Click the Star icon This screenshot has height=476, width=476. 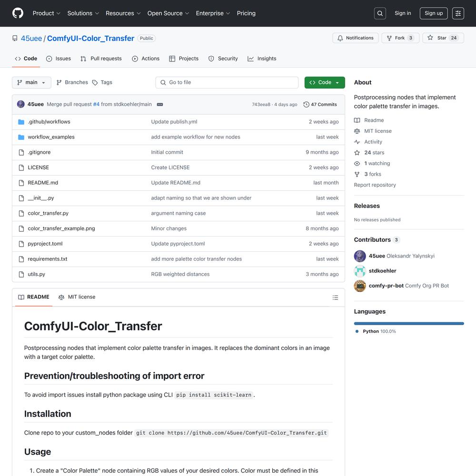pos(430,38)
